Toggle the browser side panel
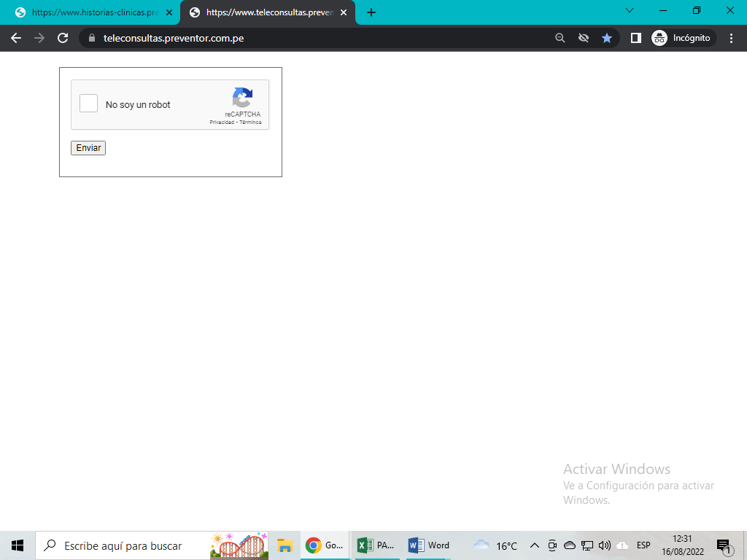The image size is (747, 560). click(635, 38)
